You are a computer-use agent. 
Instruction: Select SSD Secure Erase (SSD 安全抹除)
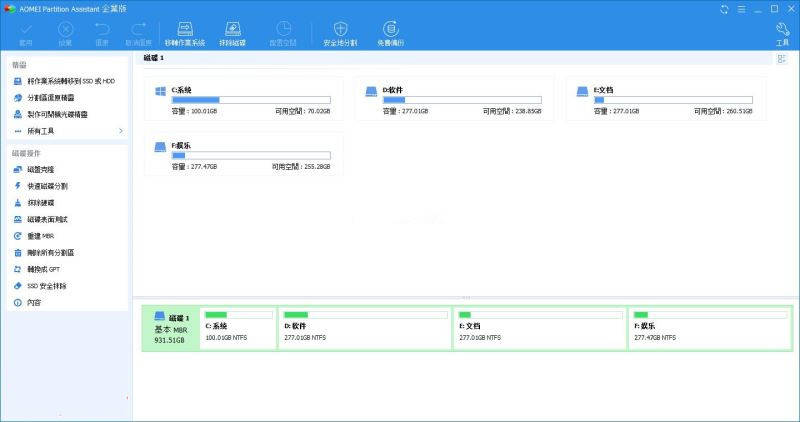click(40, 286)
